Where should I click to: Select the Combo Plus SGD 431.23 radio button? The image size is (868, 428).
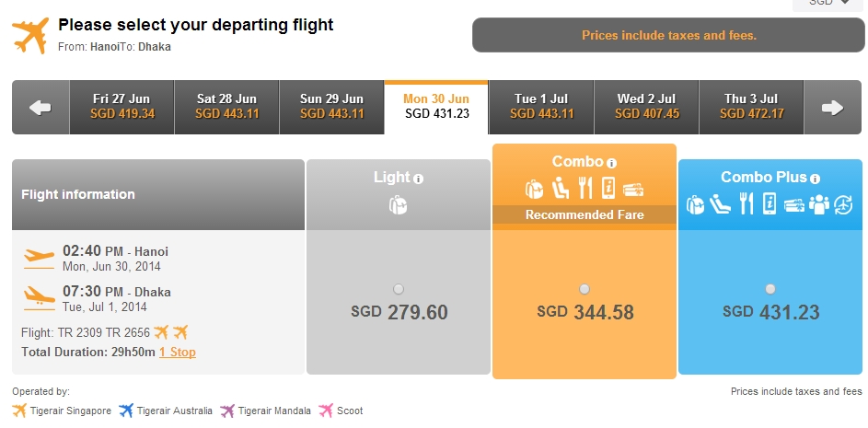tap(770, 289)
